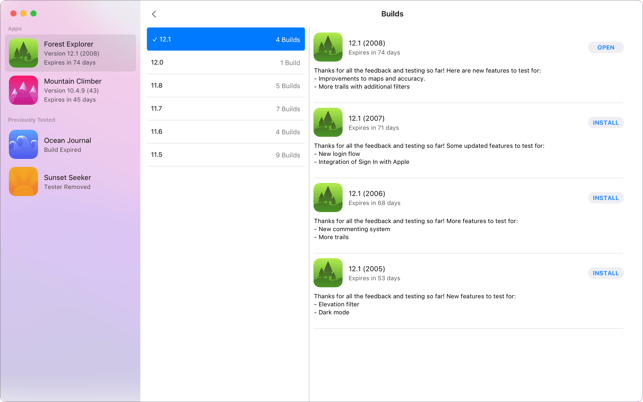Screen dimensions: 643x402
Task: Install build 12.1 (2005)
Action: (x=606, y=273)
